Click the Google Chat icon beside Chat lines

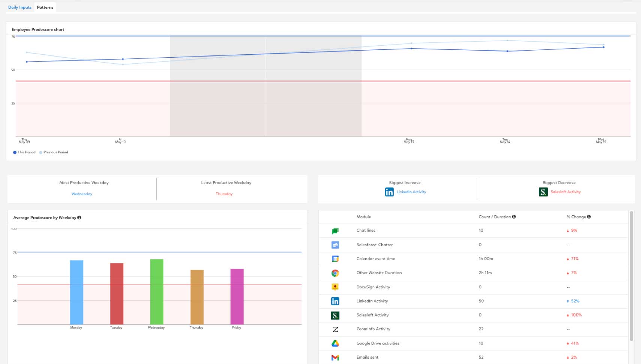(335, 231)
